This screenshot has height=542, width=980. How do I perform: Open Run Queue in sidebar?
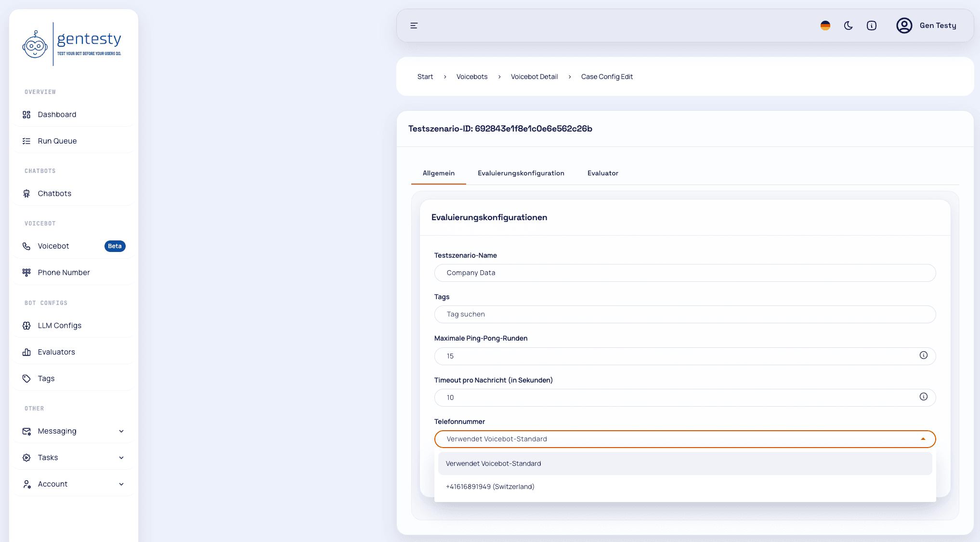click(x=57, y=141)
